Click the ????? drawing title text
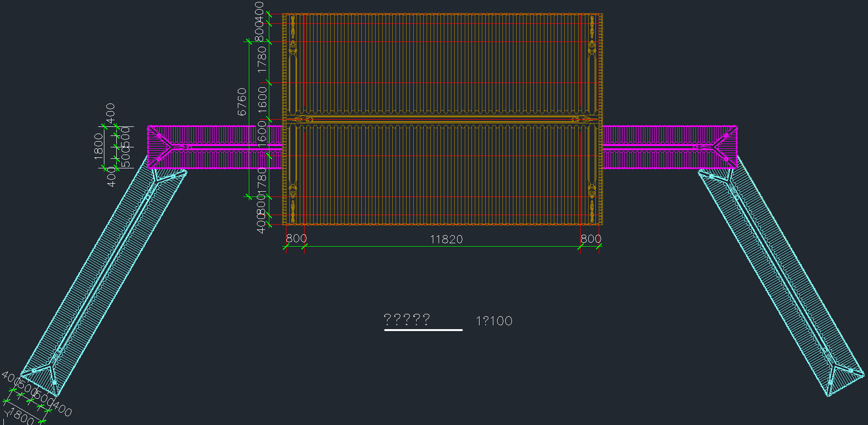Viewport: 868px width, 425px height. click(x=407, y=319)
